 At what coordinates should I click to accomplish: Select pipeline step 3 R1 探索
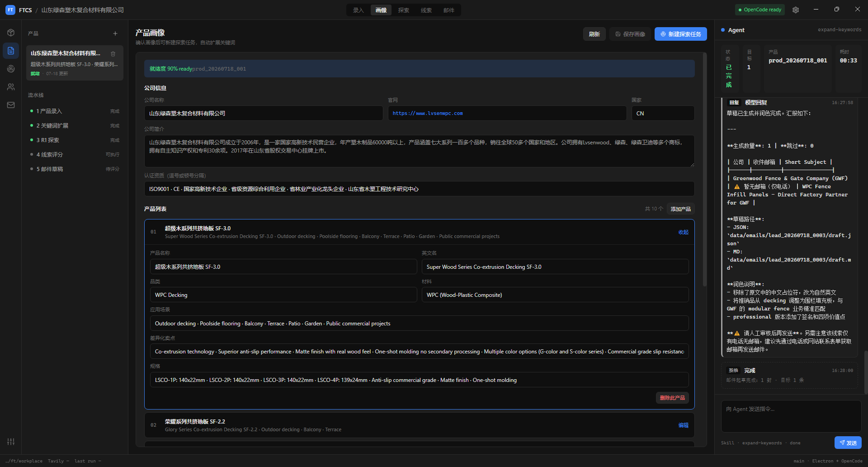75,140
